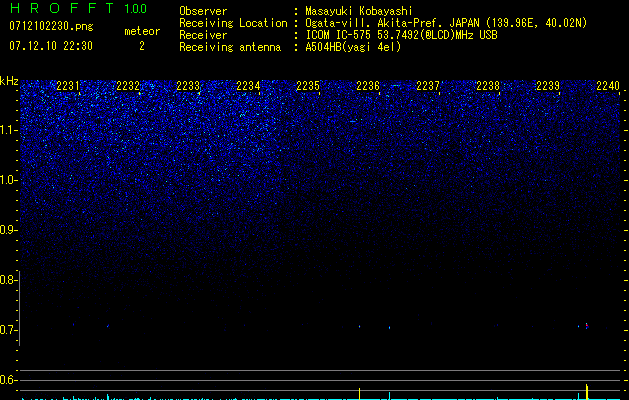Click the 0.9 kHz frequency label
Image resolution: width=629 pixels, height=400 pixels.
[8, 230]
